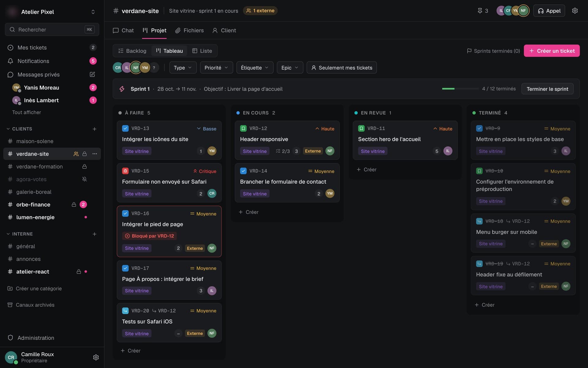The height and width of the screenshot is (368, 588).
Task: Click the sprint progress bar
Action: 460,89
